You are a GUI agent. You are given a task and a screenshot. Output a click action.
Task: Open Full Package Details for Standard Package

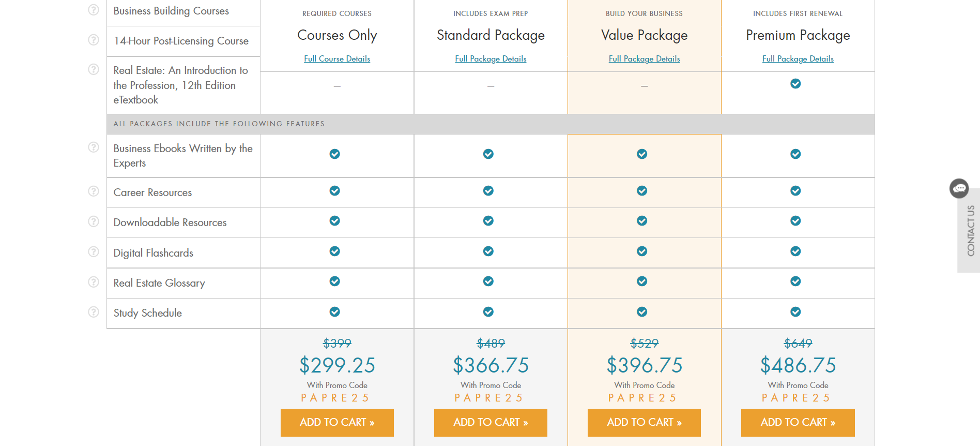pos(491,59)
